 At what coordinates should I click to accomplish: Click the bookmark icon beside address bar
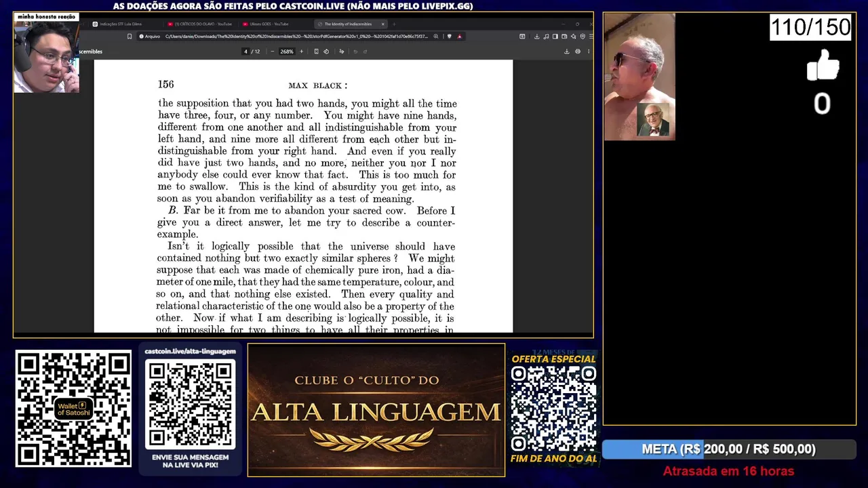(130, 37)
